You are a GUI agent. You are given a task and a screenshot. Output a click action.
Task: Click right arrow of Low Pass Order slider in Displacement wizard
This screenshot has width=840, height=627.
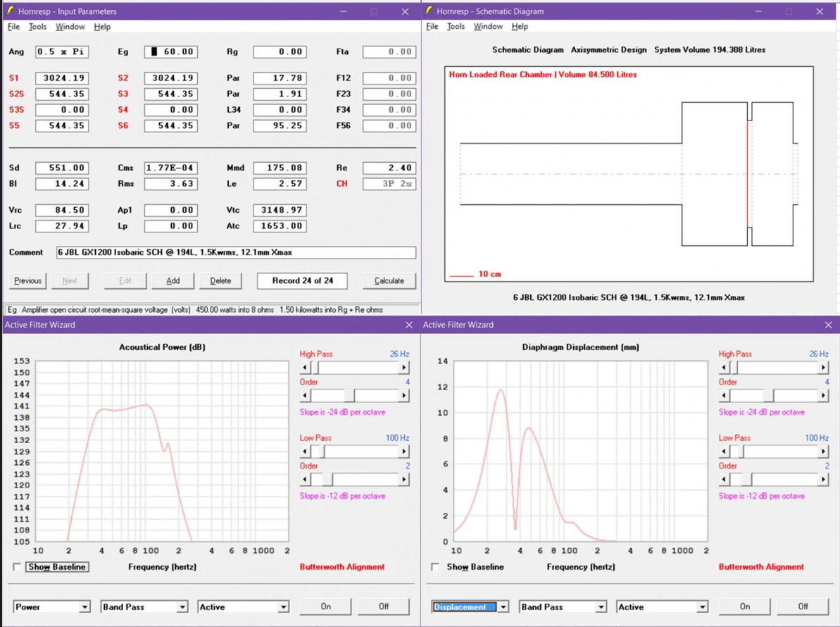[823, 479]
